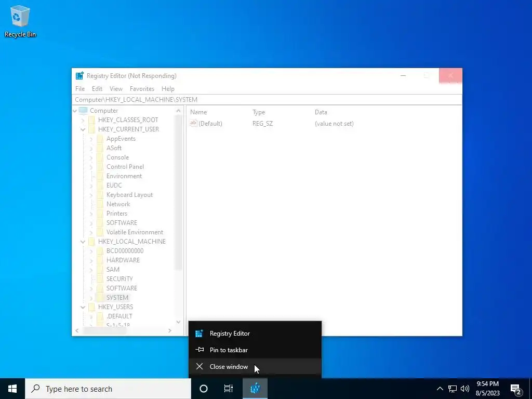Click the AppEvents folder icon
The width and height of the screenshot is (532, 399).
pyautogui.click(x=100, y=138)
